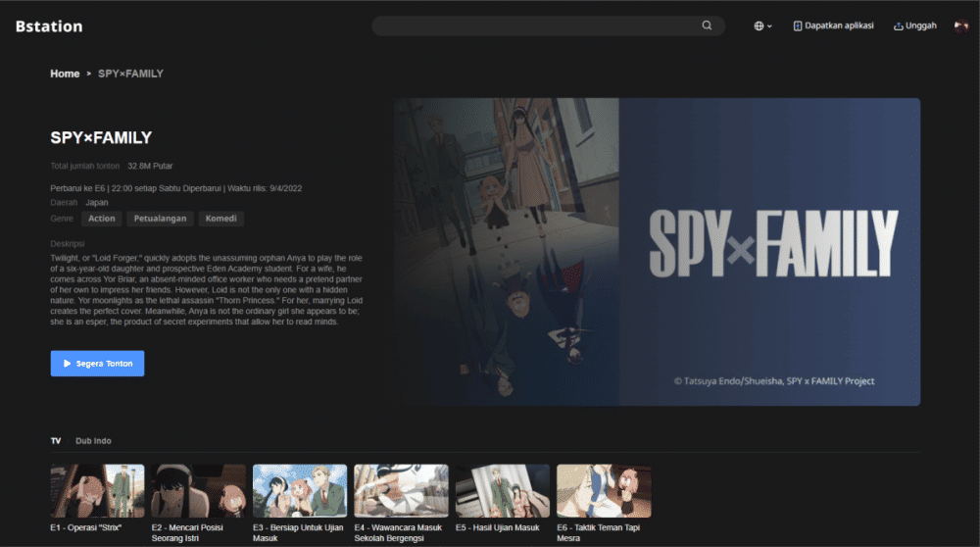
Task: Open the globe language dropdown
Action: [762, 25]
